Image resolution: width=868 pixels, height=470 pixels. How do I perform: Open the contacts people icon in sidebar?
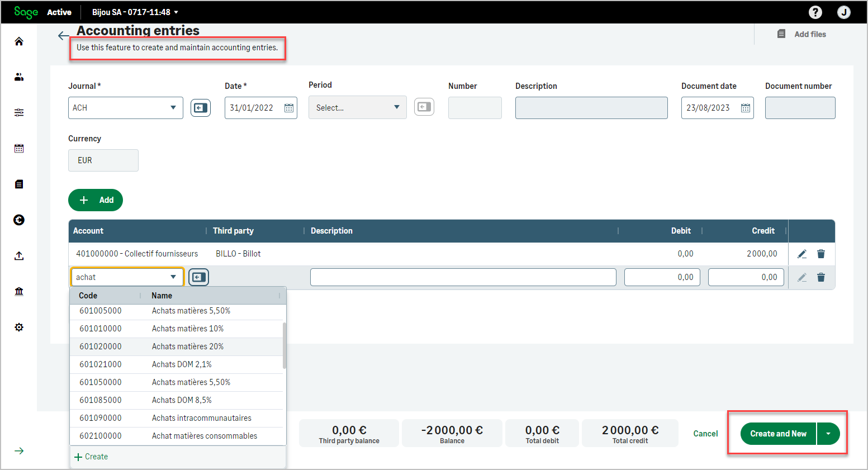pos(19,77)
